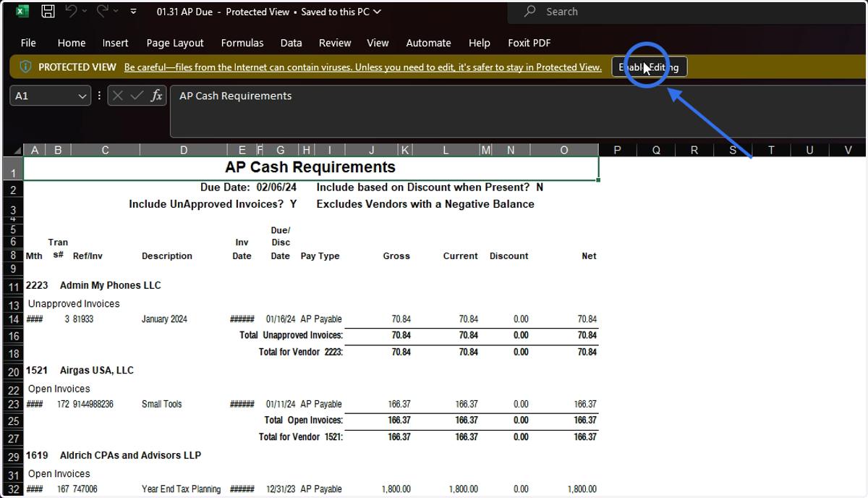Click the Gross column heading cell
868x498 pixels.
tap(396, 256)
